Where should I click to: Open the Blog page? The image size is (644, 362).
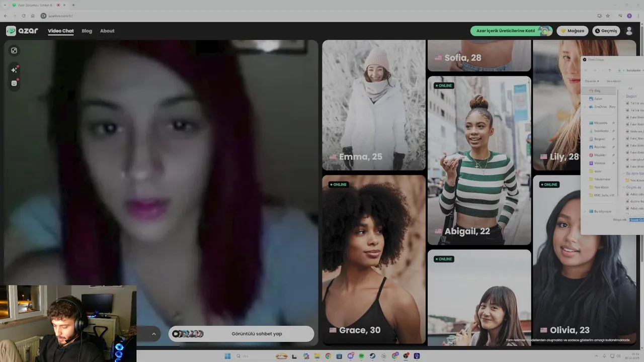[87, 31]
